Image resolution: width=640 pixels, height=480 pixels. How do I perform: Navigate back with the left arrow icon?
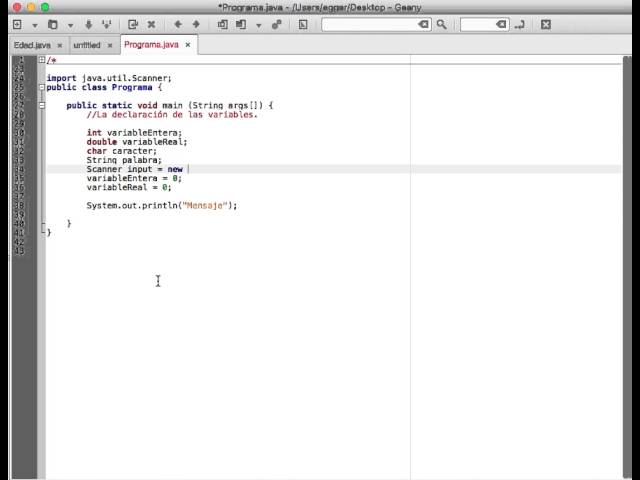(x=178, y=24)
